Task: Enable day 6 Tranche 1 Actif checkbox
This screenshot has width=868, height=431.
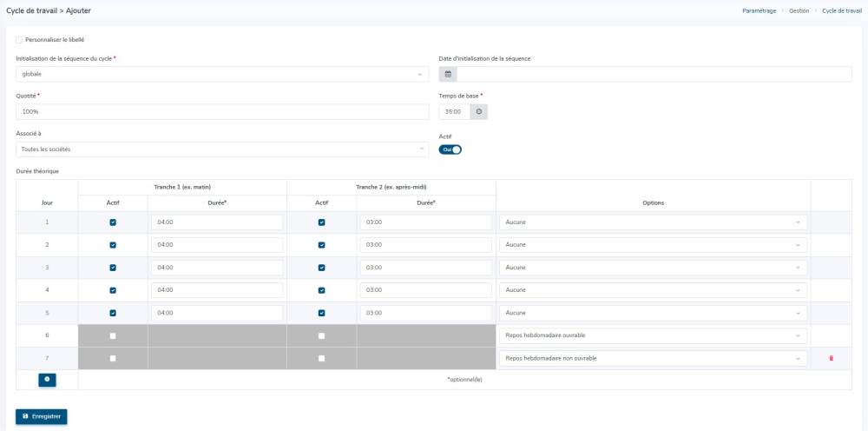Action: coord(113,335)
